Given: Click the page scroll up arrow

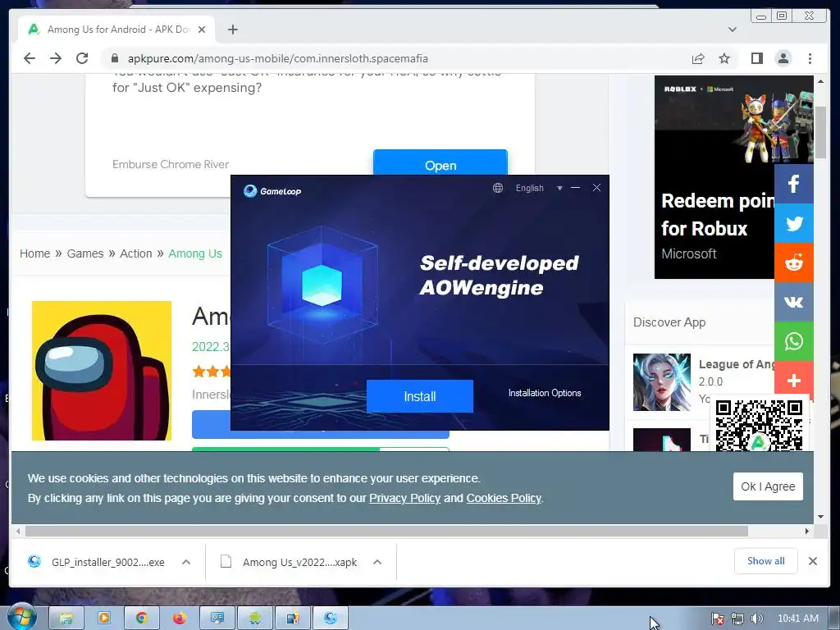Looking at the screenshot, I should (x=820, y=81).
